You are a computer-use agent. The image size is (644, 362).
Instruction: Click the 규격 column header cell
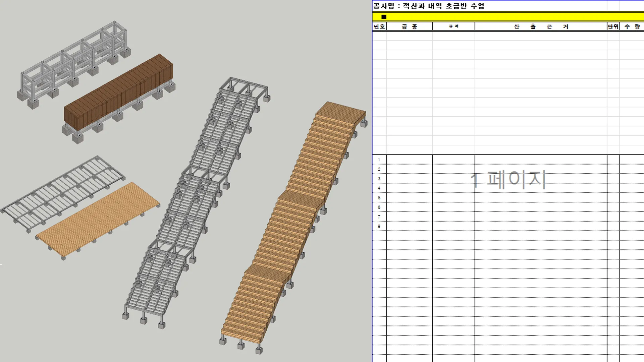[453, 26]
